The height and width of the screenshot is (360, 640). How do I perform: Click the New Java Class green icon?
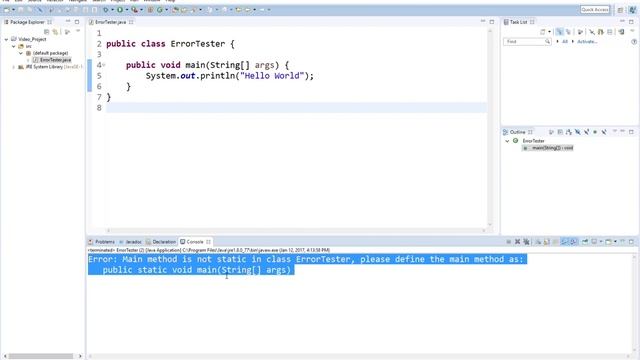click(160, 9)
